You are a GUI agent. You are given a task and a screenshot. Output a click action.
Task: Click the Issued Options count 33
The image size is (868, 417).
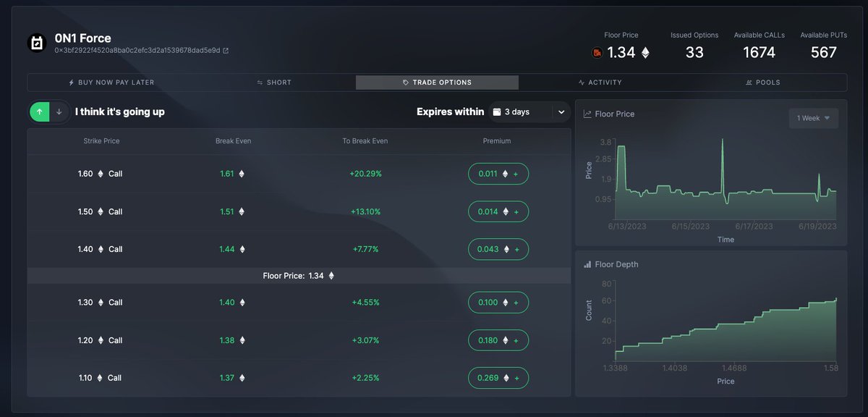[694, 53]
